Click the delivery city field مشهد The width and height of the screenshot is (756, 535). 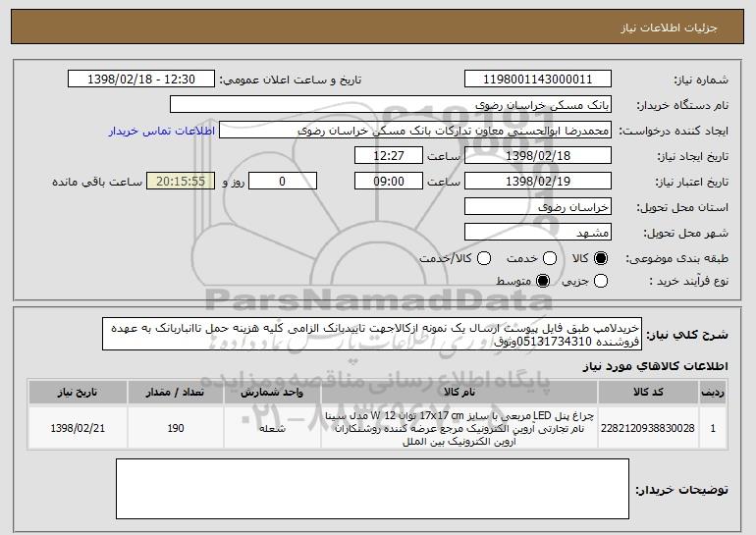[538, 233]
